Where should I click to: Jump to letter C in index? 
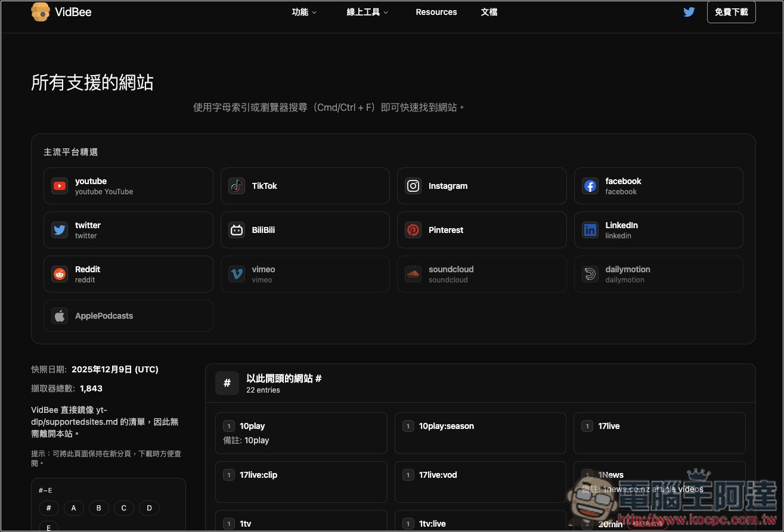coord(124,508)
